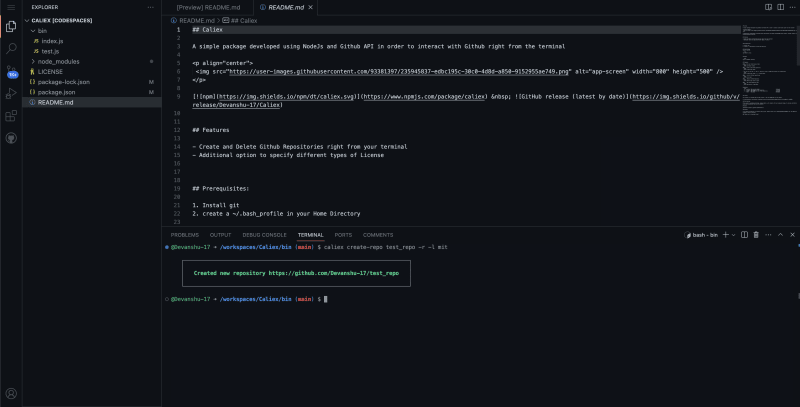Open the DEBUG CONSOLE panel tab
Screen dimensions: 800x407
click(264, 235)
